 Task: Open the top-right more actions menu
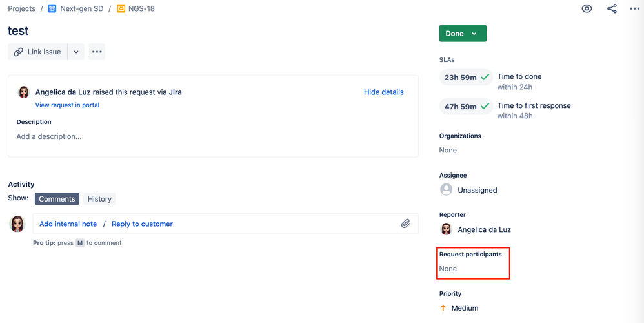click(x=635, y=8)
